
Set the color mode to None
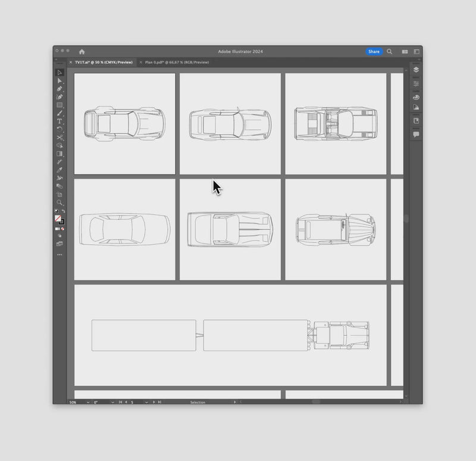[63, 229]
